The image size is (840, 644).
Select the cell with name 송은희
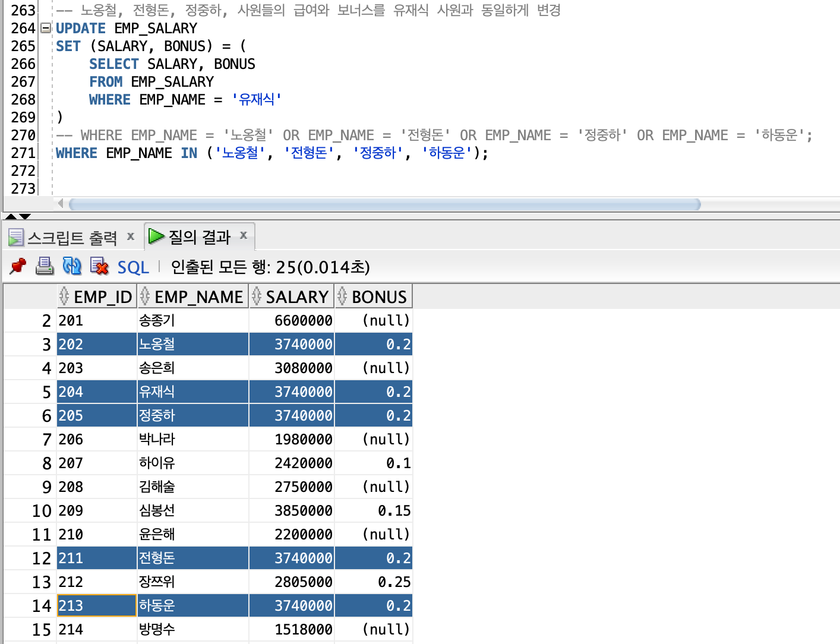click(193, 368)
